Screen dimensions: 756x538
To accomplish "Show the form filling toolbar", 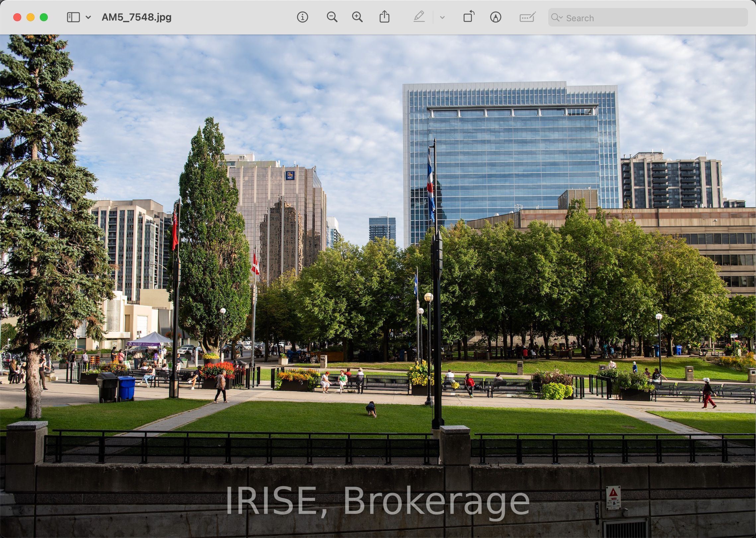I will tap(527, 17).
